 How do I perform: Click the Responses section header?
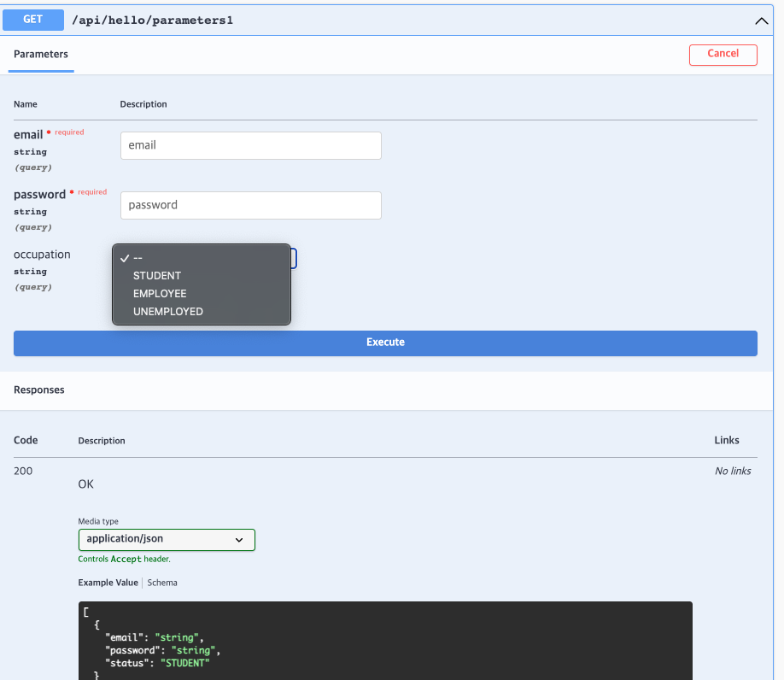coord(39,390)
